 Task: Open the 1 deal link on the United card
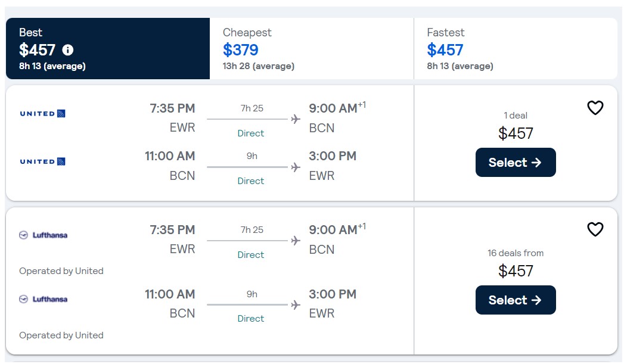(516, 115)
